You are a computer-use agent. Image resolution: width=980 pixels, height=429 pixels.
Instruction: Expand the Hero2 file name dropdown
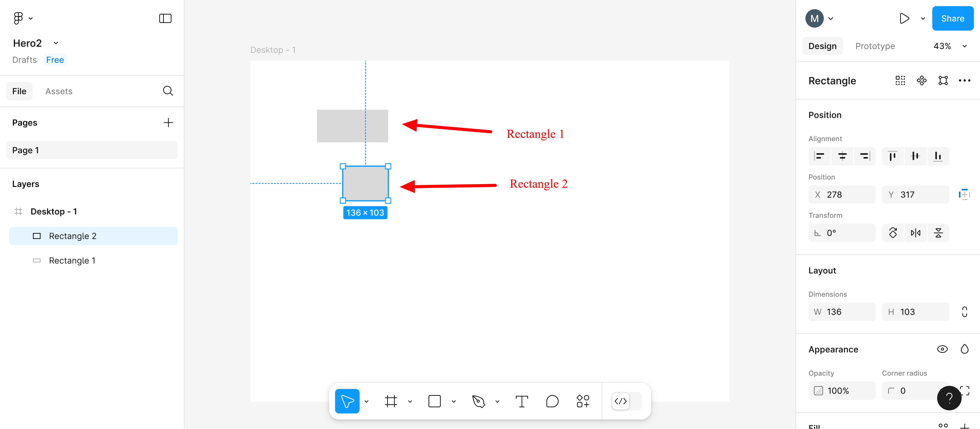click(x=56, y=43)
